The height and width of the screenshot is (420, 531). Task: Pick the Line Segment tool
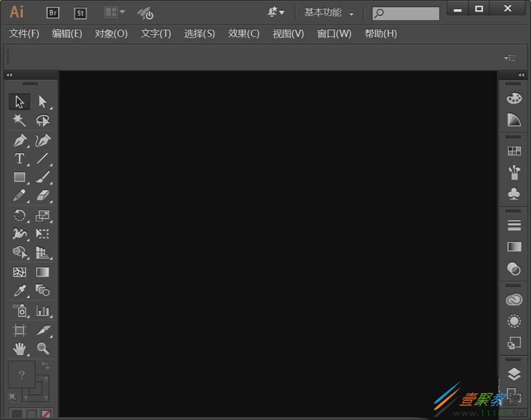[42, 159]
